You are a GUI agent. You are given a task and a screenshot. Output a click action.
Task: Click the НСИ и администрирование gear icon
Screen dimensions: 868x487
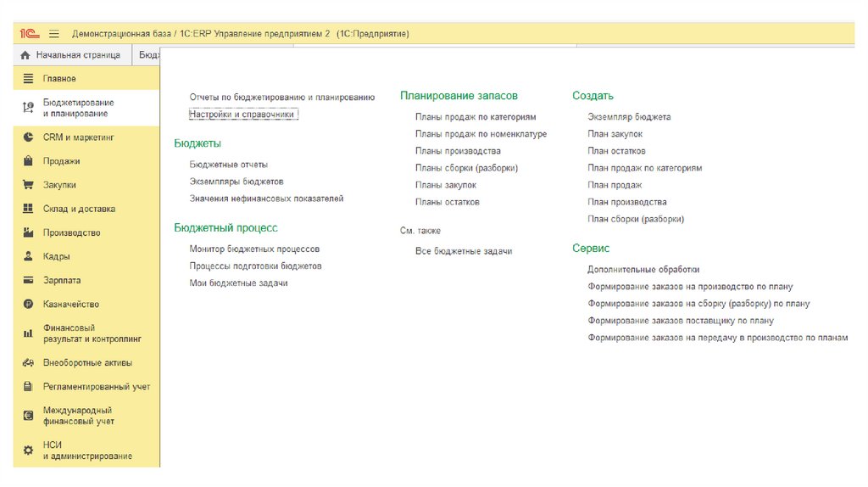pyautogui.click(x=28, y=451)
